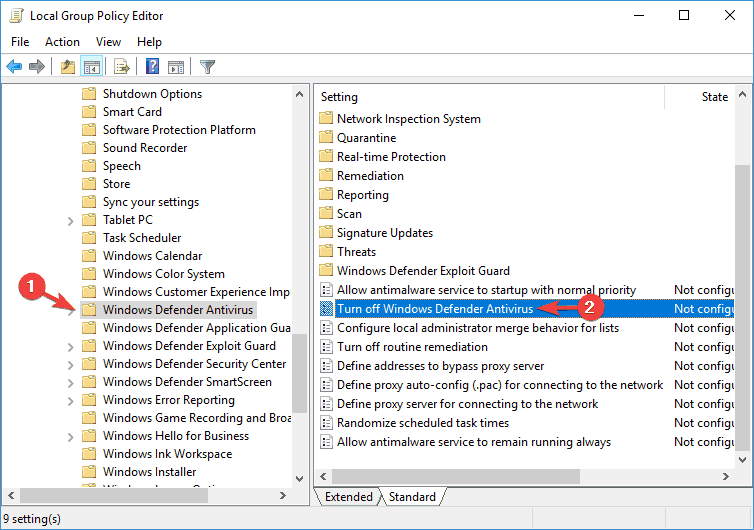Expand Windows Defender SmartScreen tree node

point(71,383)
